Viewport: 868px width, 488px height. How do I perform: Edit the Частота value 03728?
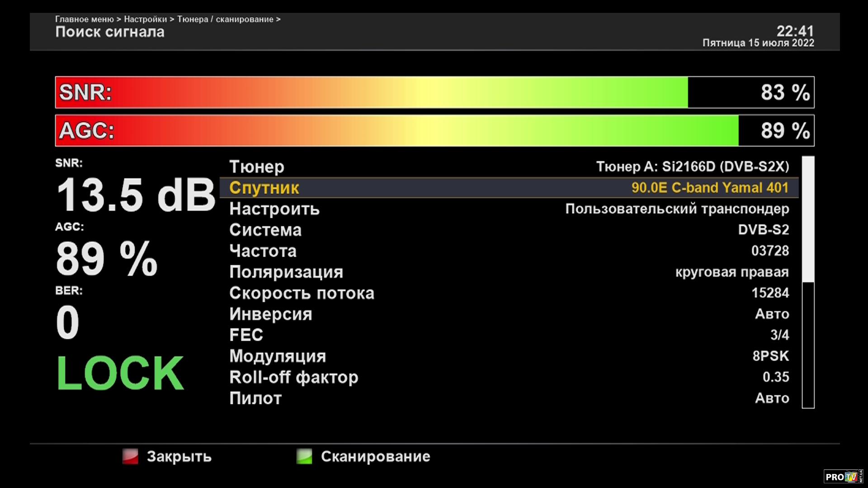pos(770,251)
